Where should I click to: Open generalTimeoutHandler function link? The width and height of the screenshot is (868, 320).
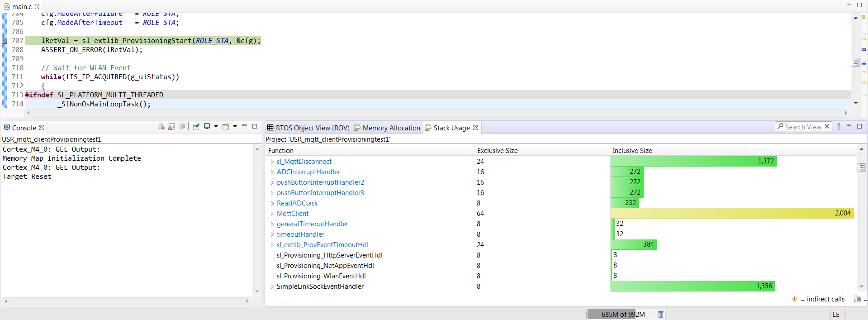pos(313,224)
